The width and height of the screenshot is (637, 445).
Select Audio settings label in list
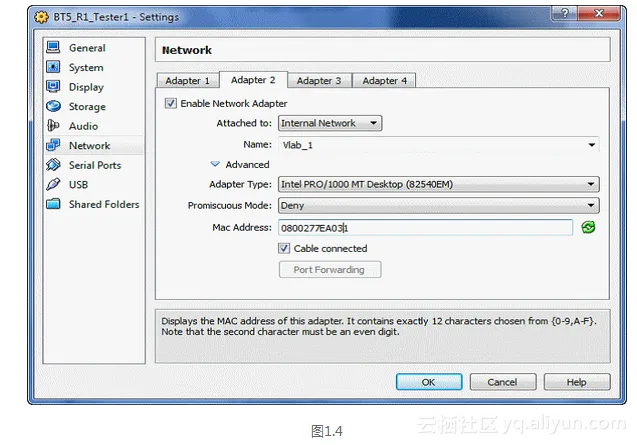tap(83, 126)
